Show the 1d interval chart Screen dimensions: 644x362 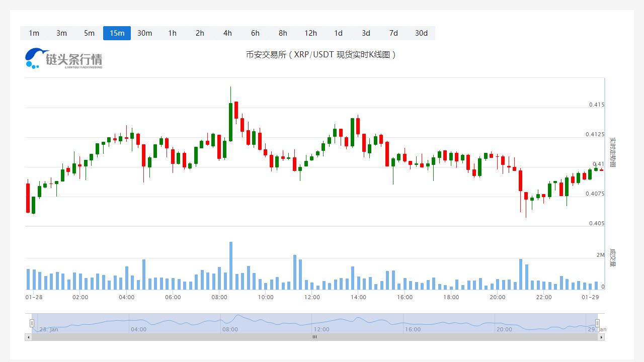click(338, 33)
